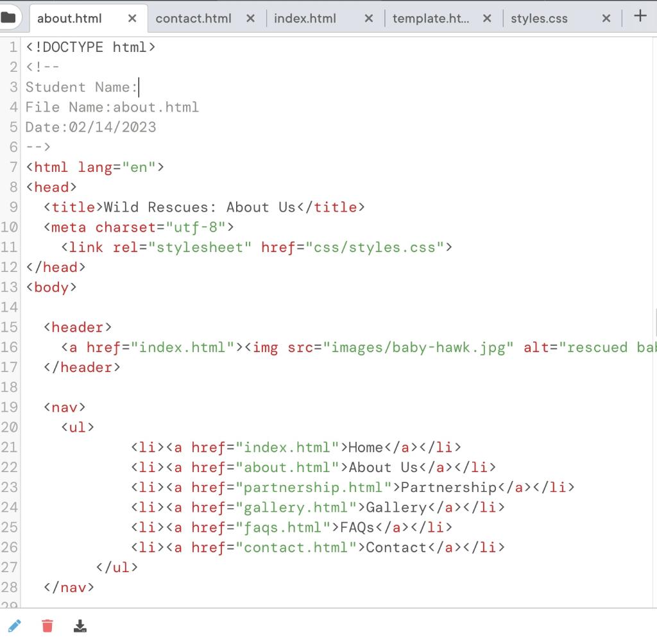Click the DOCTYPE declaration on line 1
Screen dimensions: 657x644
click(x=90, y=46)
